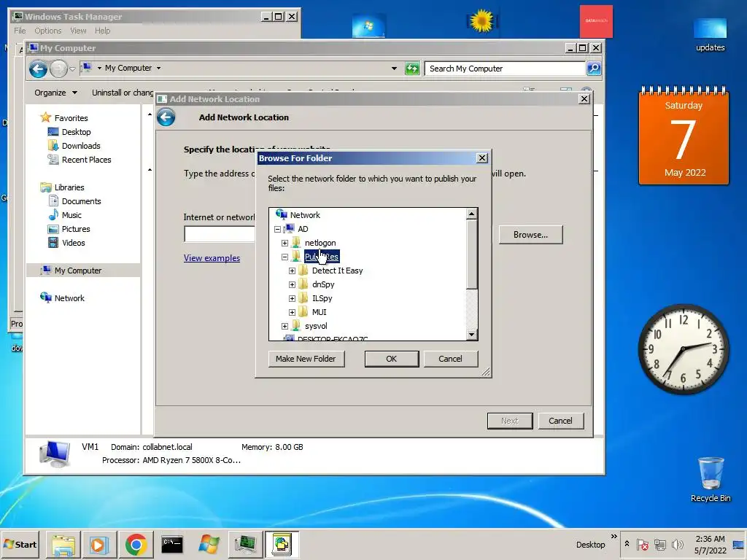Image resolution: width=747 pixels, height=560 pixels.
Task: Open Recycle Bin on desktop
Action: (x=711, y=479)
